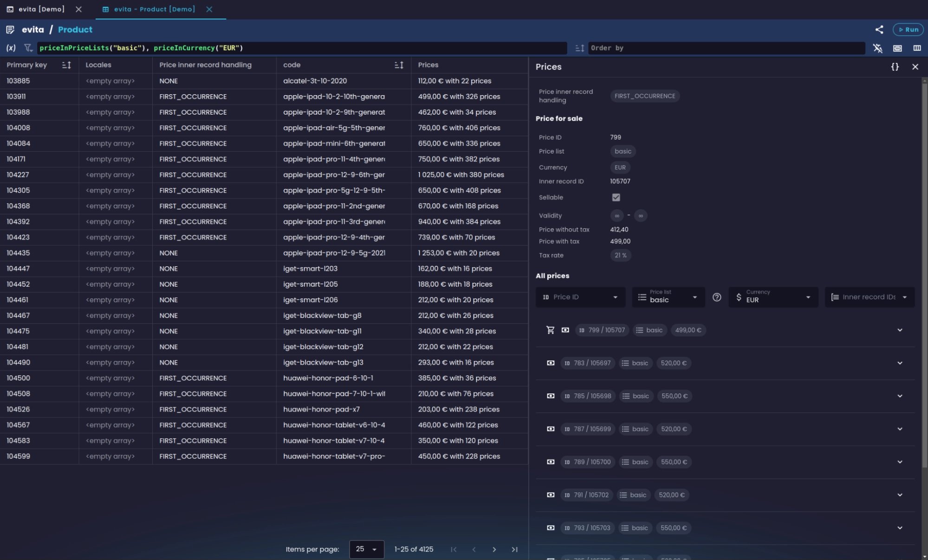Toggle the price preview icon for 799 / 105707
This screenshot has width=928, height=560.
[565, 330]
